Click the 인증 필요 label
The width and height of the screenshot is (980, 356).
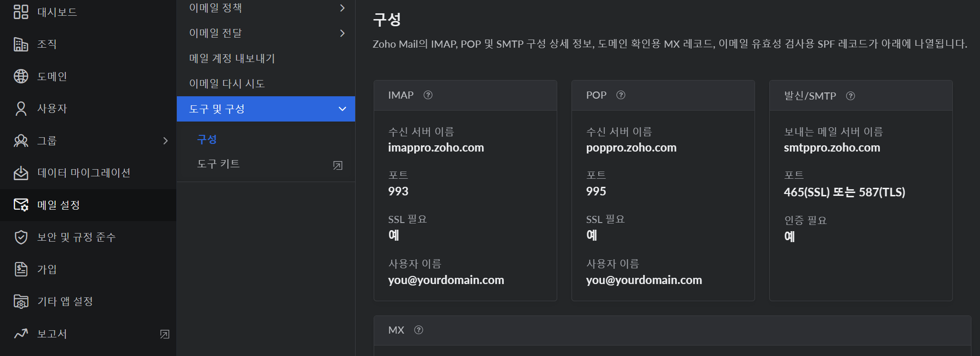tap(806, 220)
